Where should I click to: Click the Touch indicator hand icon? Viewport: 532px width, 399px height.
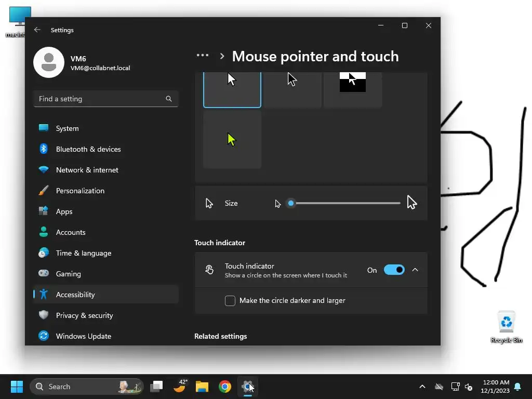[x=209, y=270]
